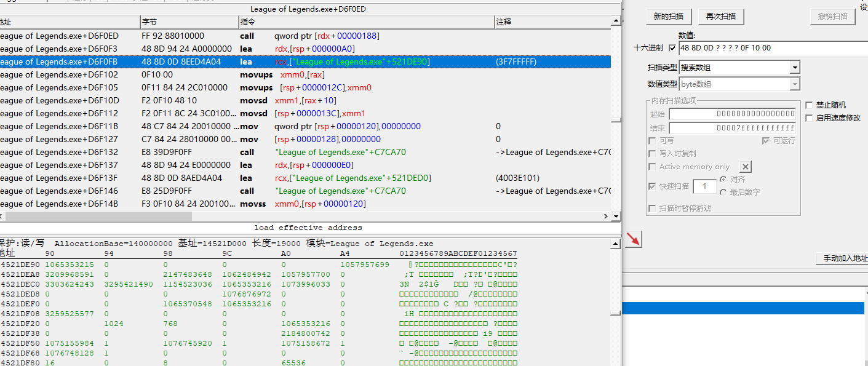The image size is (868, 366).
Task: Select the movsd row at +D6F112
Action: (x=305, y=113)
